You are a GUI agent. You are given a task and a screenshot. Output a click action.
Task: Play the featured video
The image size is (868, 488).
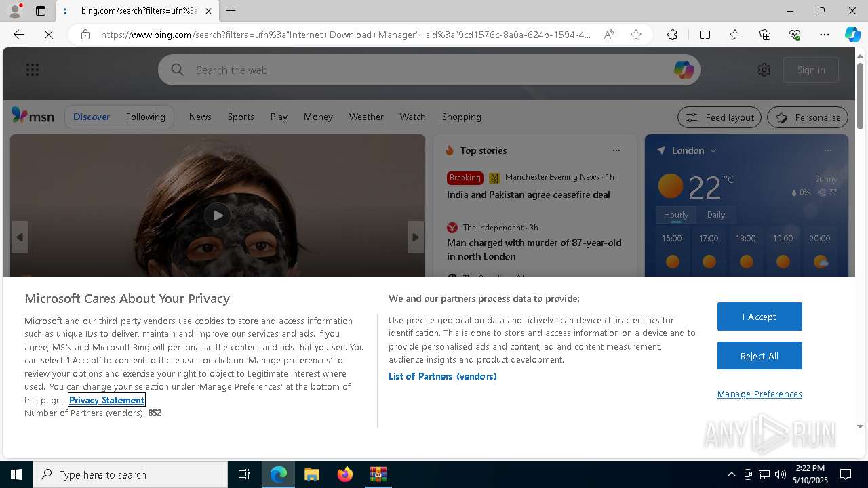(217, 216)
